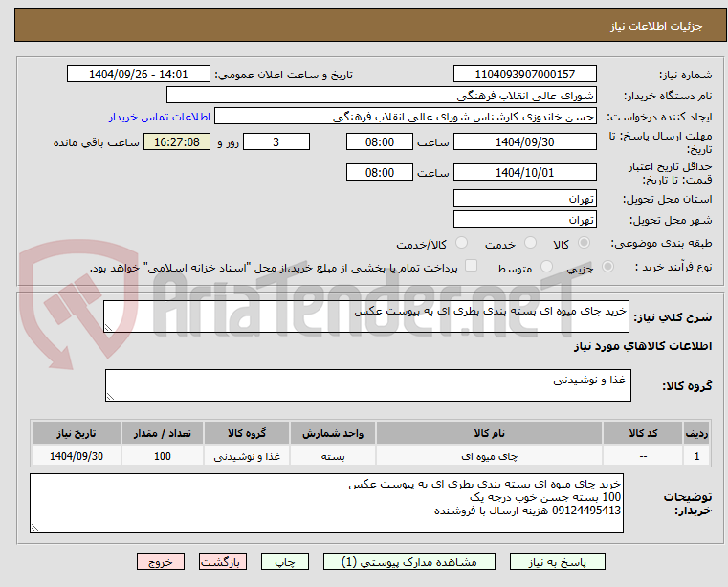Click the response deadline time field 08:00

tap(380, 142)
